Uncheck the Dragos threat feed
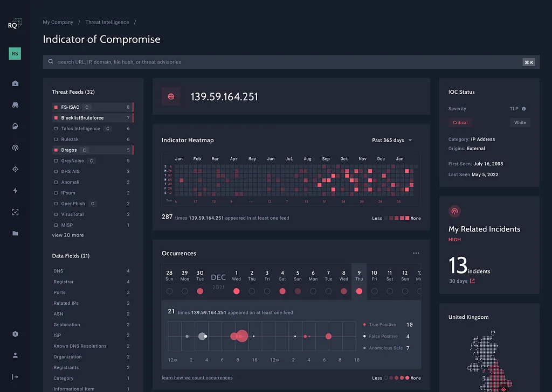The image size is (552, 392). click(x=56, y=150)
